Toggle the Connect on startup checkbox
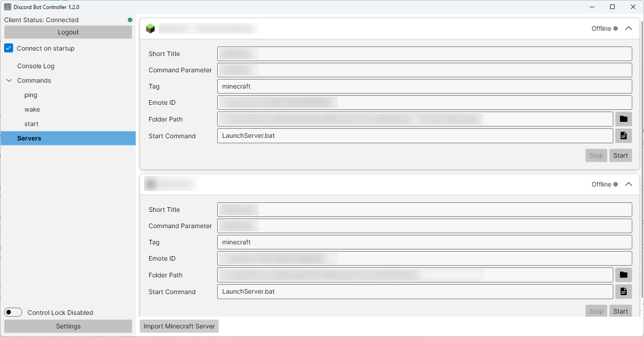Viewport: 644px width, 337px height. (x=9, y=48)
